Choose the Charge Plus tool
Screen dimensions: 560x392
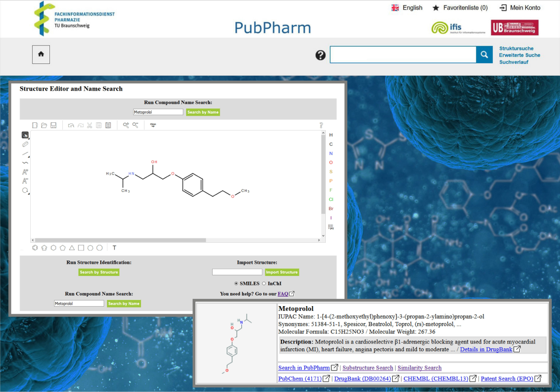25,172
